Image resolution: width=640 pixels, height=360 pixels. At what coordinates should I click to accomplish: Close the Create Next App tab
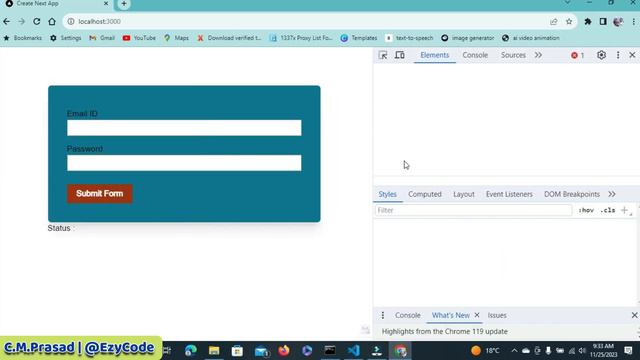[x=106, y=4]
